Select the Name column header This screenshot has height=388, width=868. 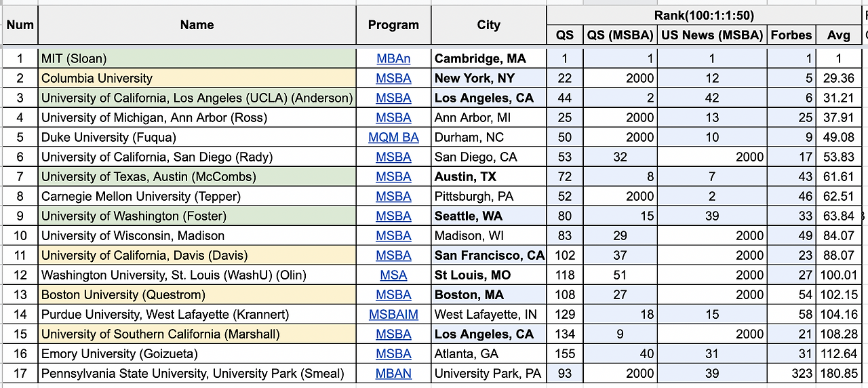click(x=197, y=25)
